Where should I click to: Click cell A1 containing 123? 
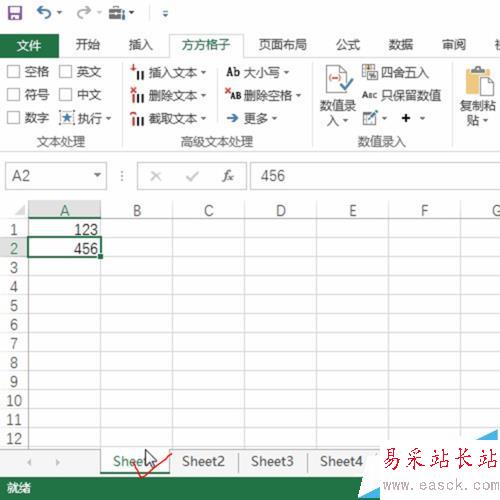pyautogui.click(x=65, y=229)
